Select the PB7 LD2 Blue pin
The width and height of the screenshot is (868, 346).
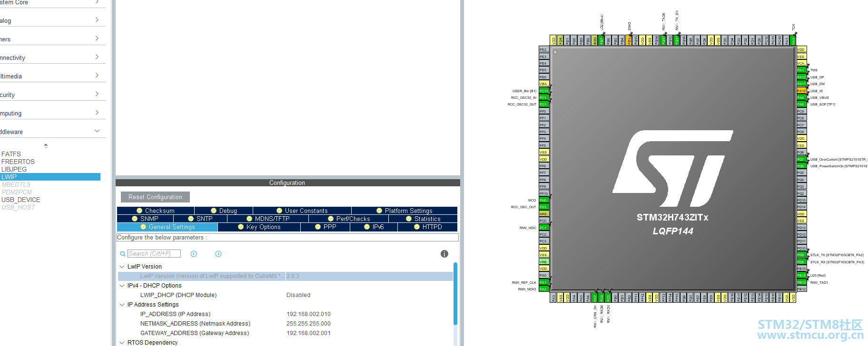(602, 40)
